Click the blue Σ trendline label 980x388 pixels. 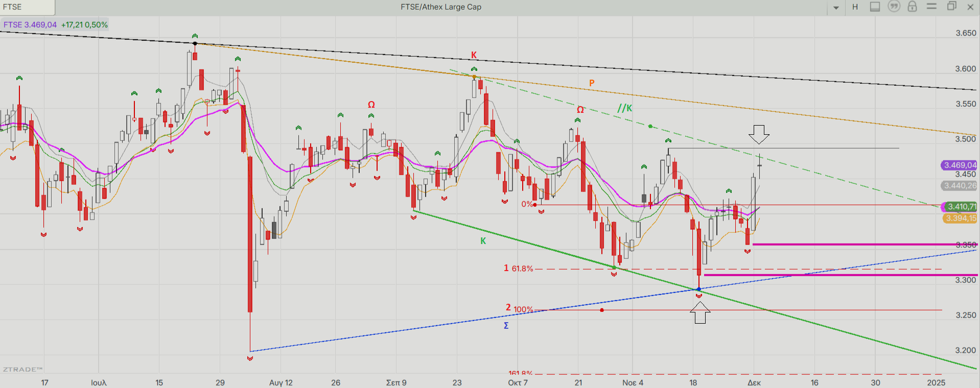(x=506, y=326)
